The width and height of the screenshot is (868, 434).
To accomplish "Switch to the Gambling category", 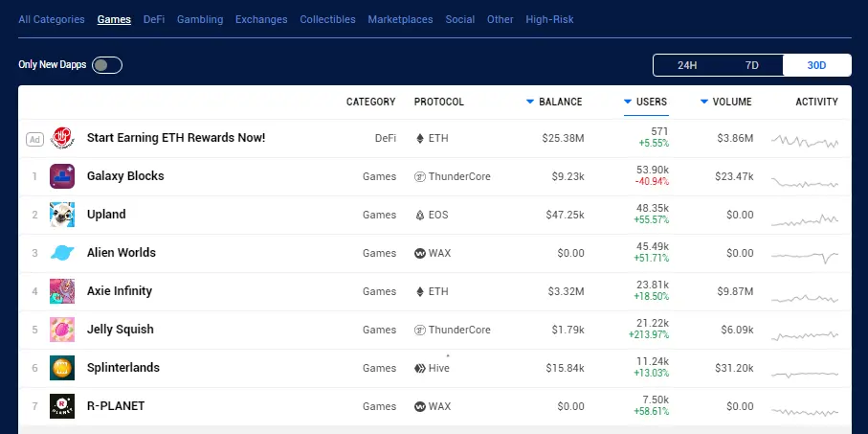I will (x=200, y=19).
